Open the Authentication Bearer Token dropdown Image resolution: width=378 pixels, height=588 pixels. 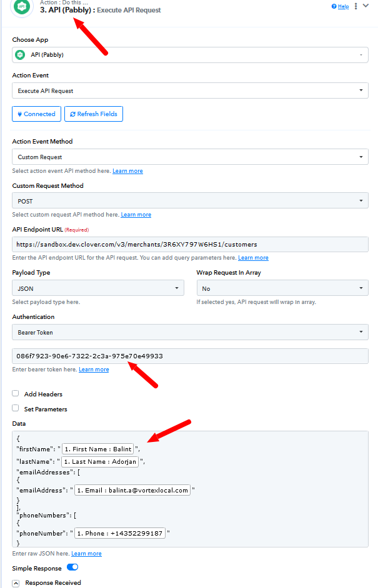[190, 332]
